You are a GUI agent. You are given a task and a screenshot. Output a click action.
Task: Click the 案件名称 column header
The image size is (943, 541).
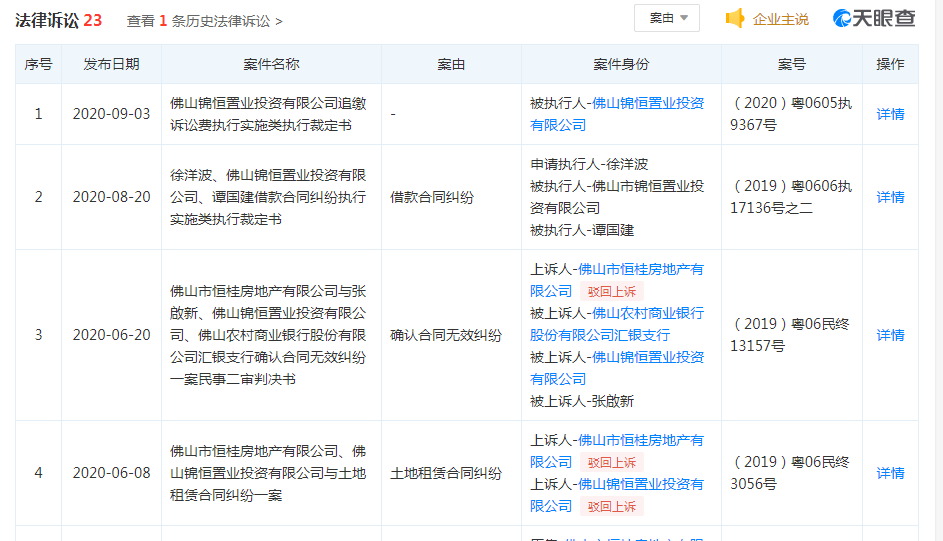271,64
